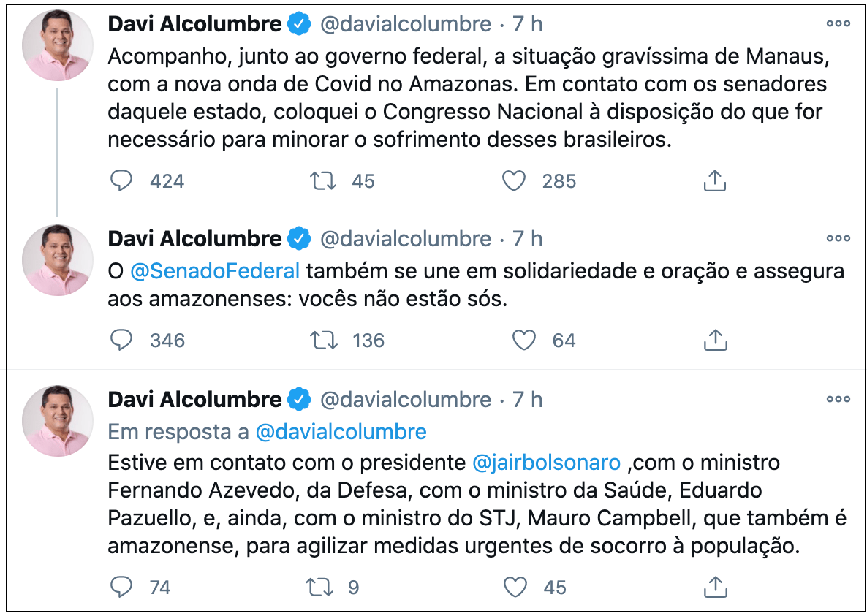Open more options on the first tweet
The image size is (867, 616).
[838, 23]
